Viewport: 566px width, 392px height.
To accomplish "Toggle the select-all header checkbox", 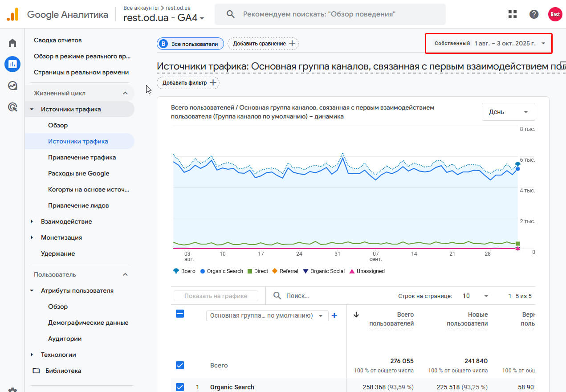I will coord(180,314).
